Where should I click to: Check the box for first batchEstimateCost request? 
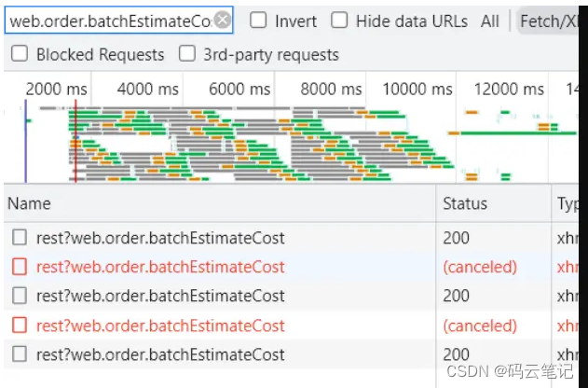point(20,238)
